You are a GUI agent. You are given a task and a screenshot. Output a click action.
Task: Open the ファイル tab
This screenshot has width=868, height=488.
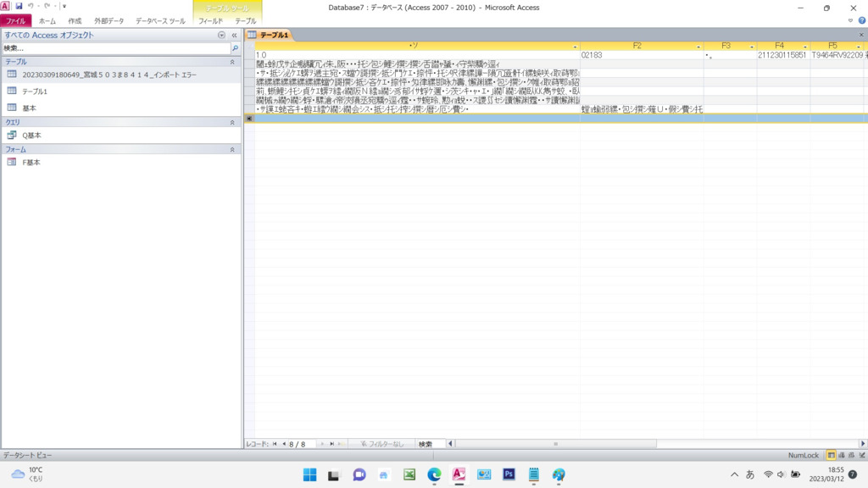15,21
